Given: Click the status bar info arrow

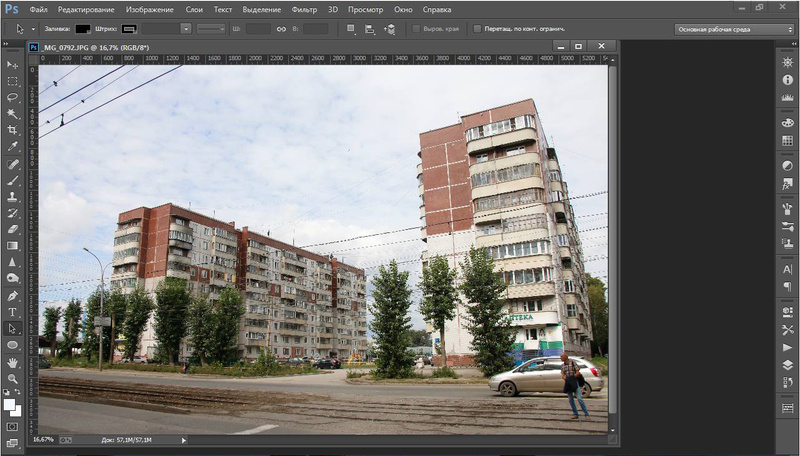Looking at the screenshot, I should (184, 440).
